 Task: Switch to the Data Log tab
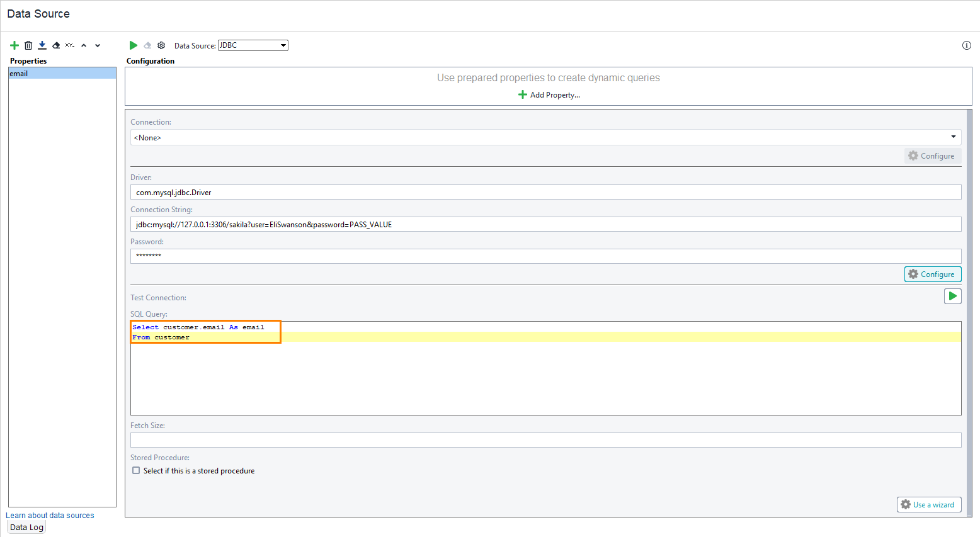26,527
